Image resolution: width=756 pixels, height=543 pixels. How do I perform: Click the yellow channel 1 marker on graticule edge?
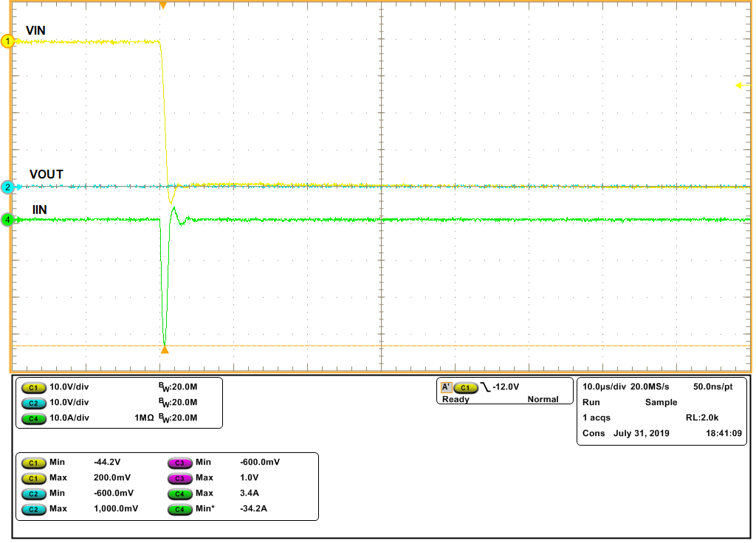7,42
